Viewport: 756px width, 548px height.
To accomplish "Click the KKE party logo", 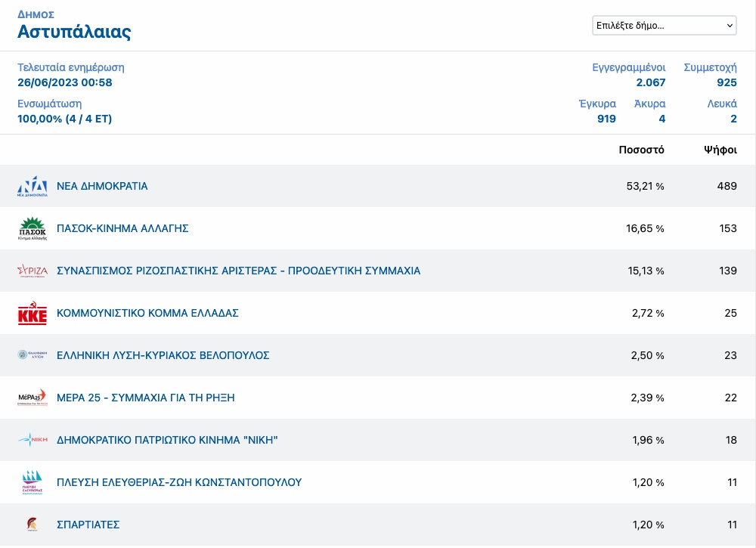I will tap(33, 313).
